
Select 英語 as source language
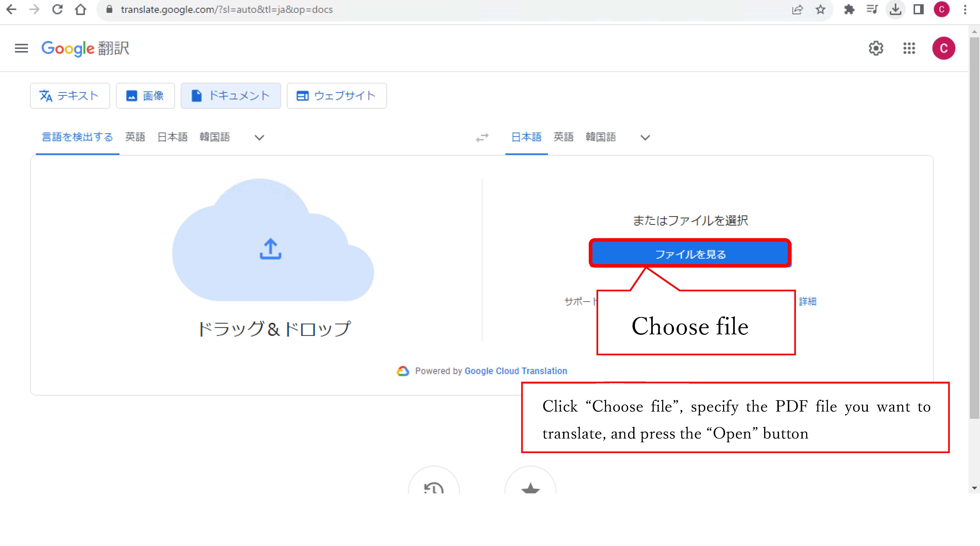pyautogui.click(x=135, y=137)
